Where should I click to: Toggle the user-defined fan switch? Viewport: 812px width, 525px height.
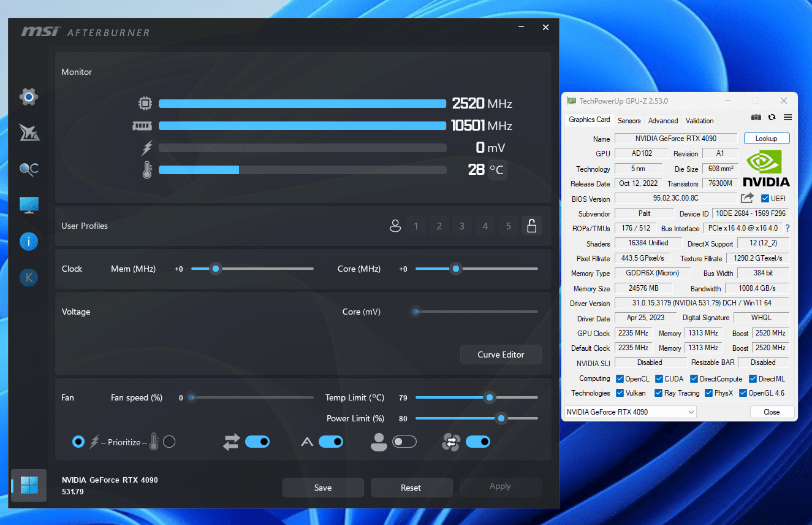click(x=404, y=442)
